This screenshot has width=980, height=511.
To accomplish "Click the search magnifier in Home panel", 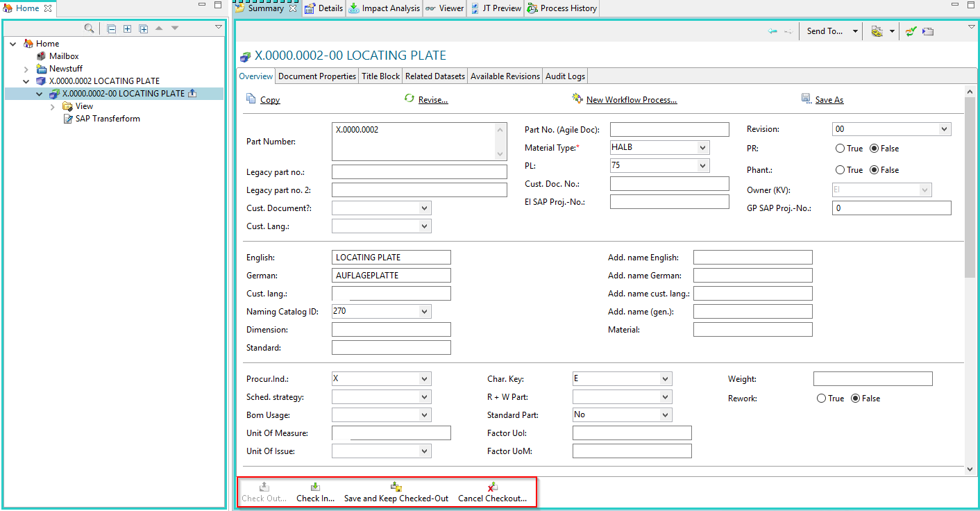I will 89,28.
